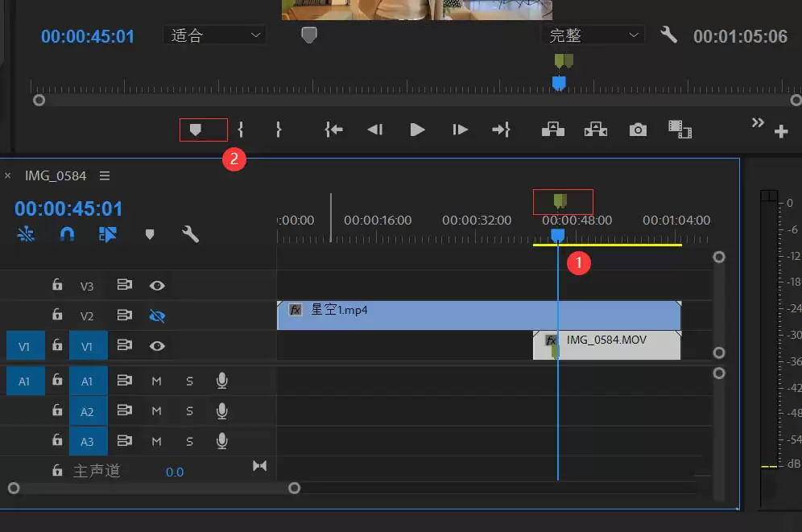Export frame with camera icon
The height and width of the screenshot is (532, 802).
click(638, 130)
